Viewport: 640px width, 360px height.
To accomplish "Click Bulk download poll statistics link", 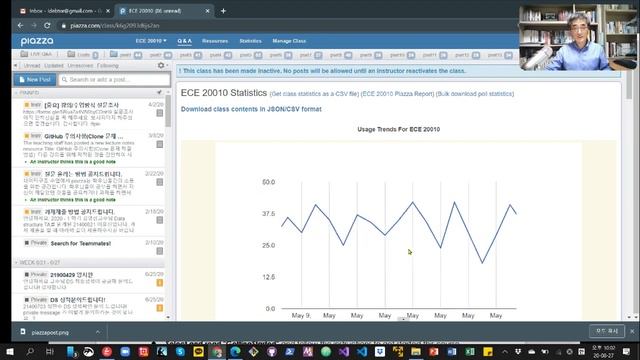I will 475,94.
